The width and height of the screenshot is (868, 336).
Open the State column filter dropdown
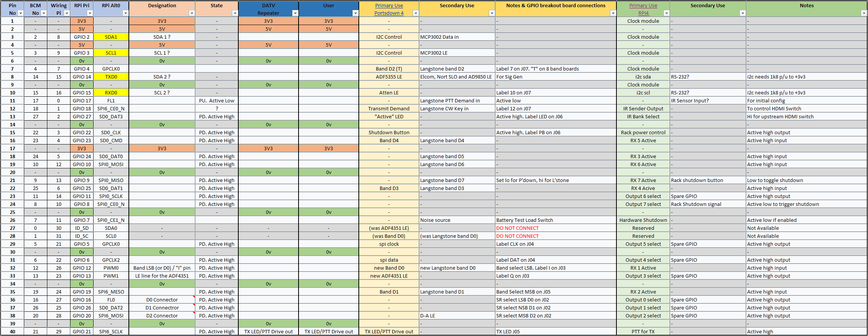[x=235, y=13]
